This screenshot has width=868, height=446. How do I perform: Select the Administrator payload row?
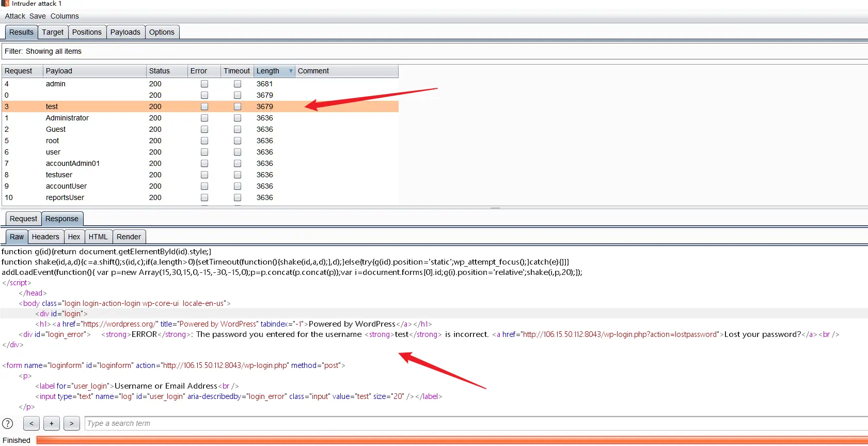200,118
